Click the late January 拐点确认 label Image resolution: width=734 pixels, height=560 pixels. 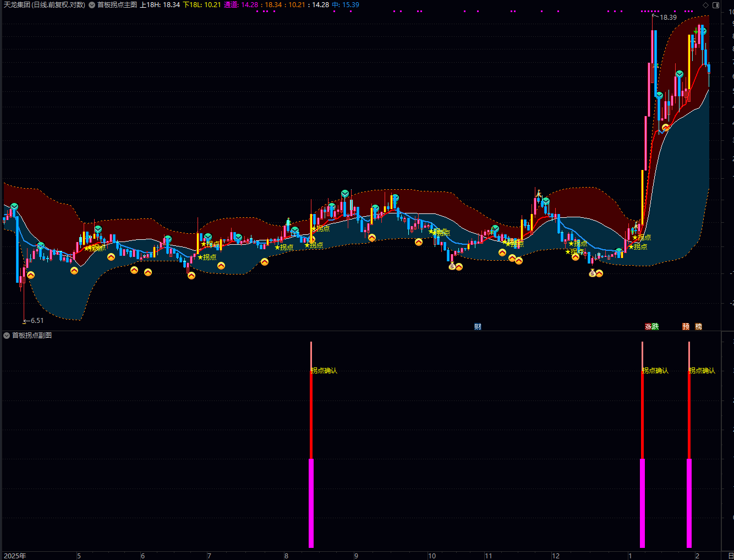tap(702, 371)
